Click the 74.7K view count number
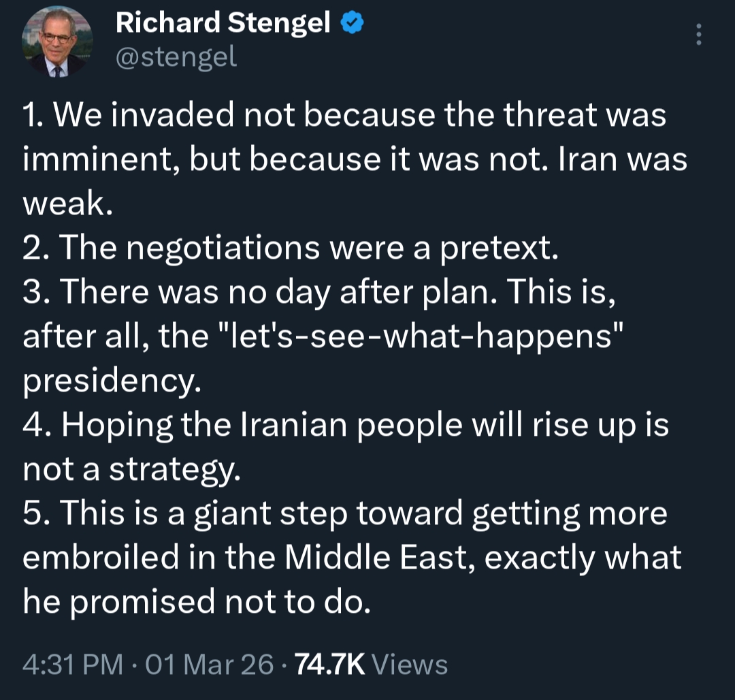The width and height of the screenshot is (735, 700). coord(330,663)
